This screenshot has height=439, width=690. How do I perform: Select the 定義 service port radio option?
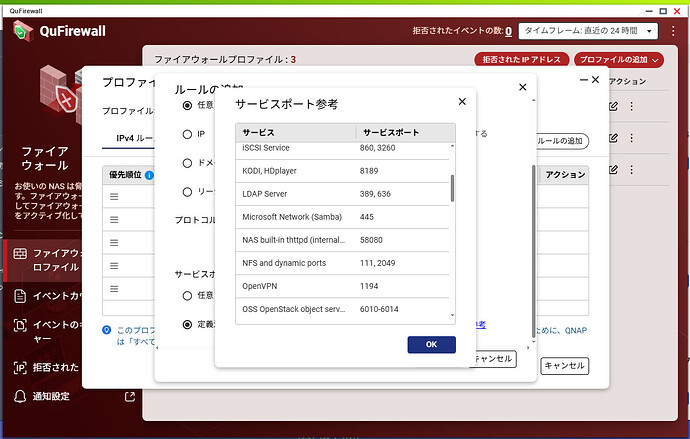pos(187,324)
